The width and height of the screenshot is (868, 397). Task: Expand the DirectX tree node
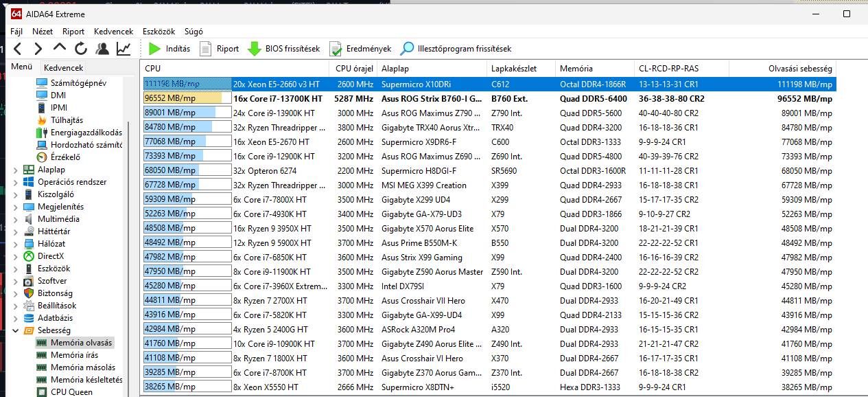pos(16,256)
